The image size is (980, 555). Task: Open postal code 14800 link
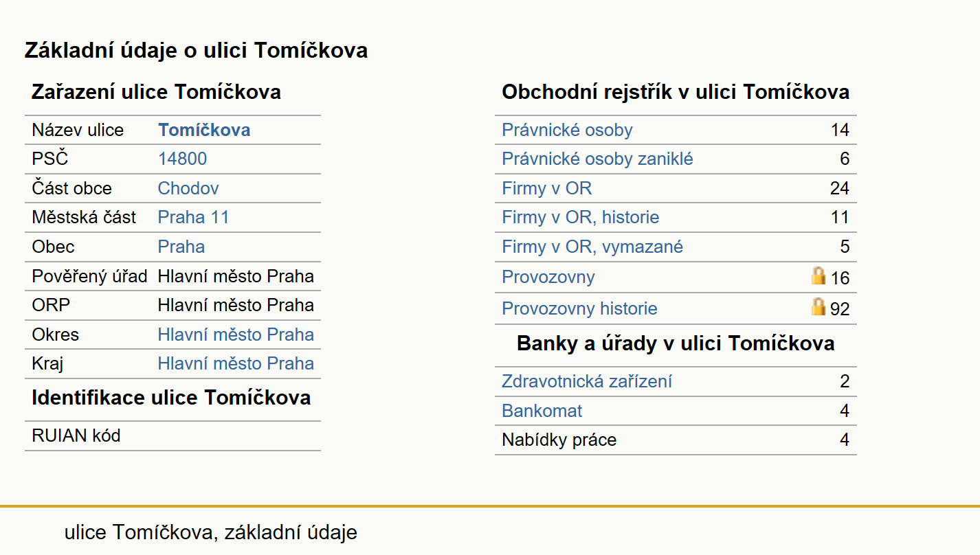tap(182, 159)
